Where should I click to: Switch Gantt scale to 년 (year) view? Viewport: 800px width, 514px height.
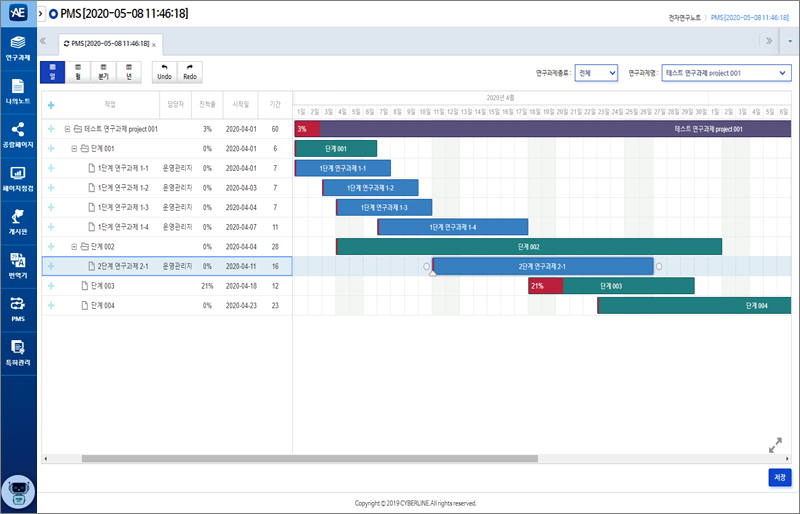point(128,71)
